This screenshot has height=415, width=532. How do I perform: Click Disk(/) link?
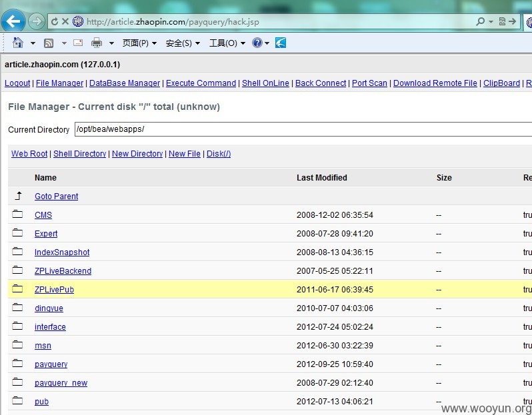click(219, 154)
